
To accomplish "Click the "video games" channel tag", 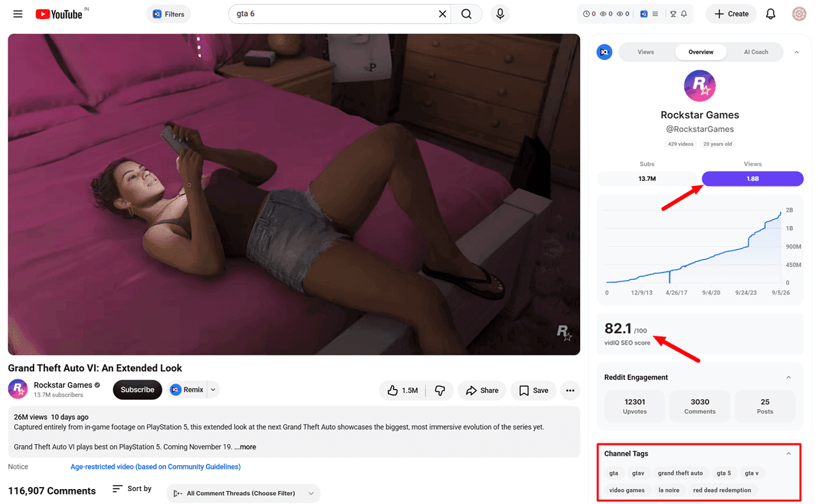I will (x=627, y=490).
